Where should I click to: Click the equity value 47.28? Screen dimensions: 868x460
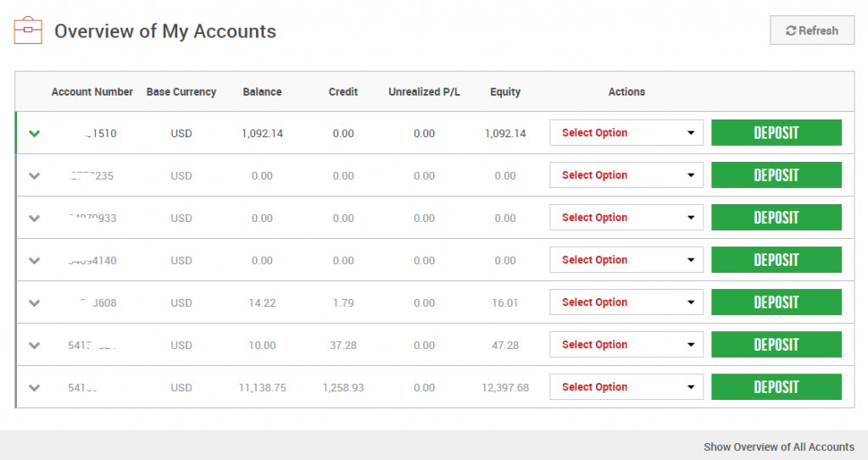pyautogui.click(x=505, y=346)
